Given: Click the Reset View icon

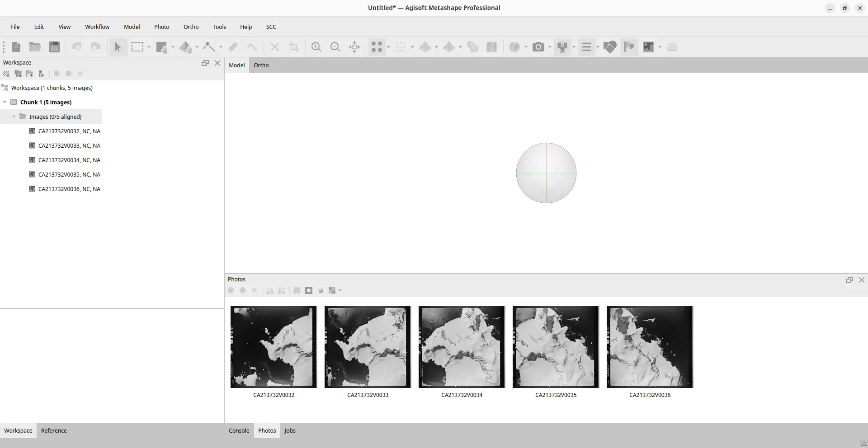Looking at the screenshot, I should [x=354, y=47].
